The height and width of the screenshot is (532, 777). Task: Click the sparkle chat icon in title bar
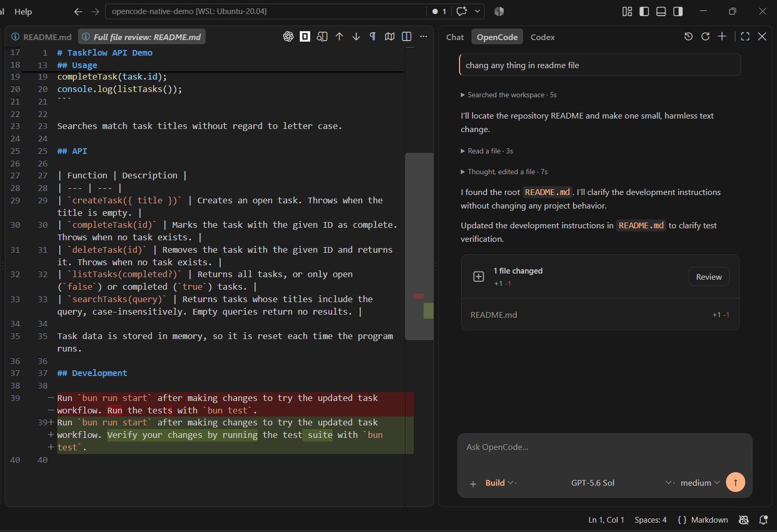point(462,11)
